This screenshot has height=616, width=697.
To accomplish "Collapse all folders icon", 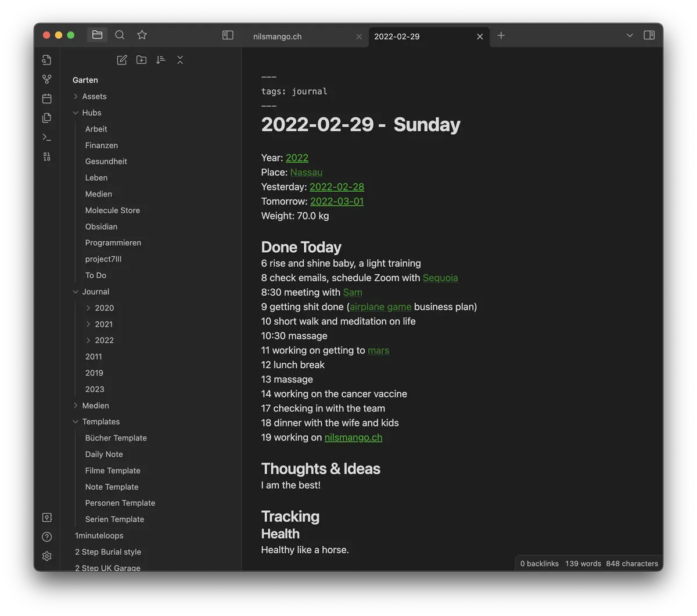I will pos(180,60).
